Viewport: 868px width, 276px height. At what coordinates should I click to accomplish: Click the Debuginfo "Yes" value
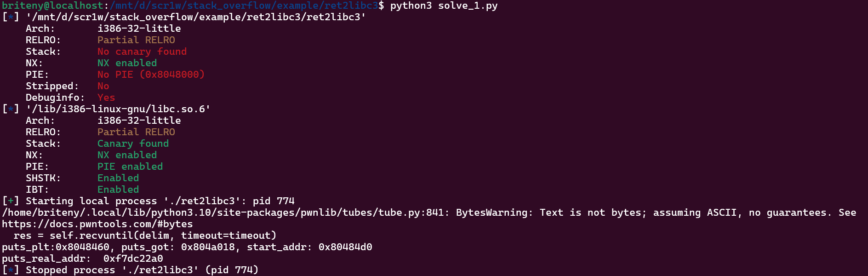click(x=106, y=98)
